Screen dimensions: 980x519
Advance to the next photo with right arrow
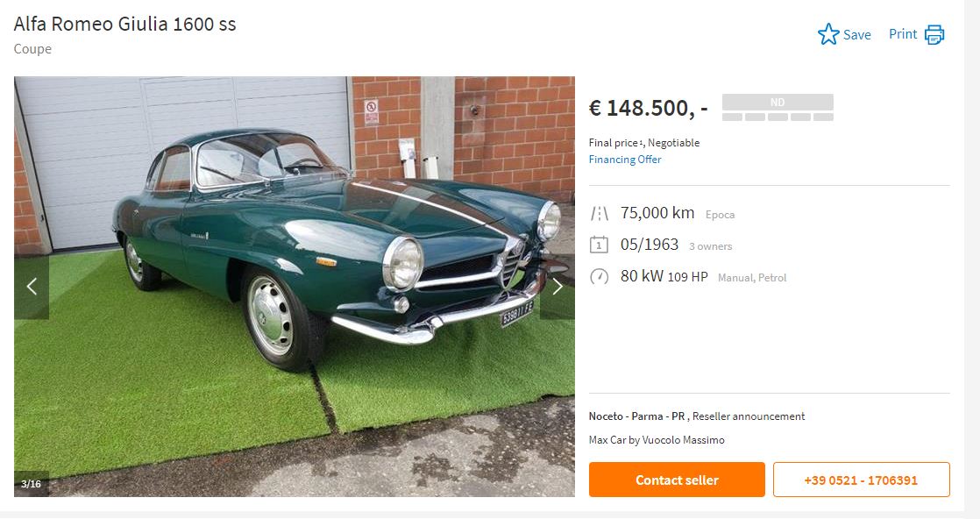pyautogui.click(x=557, y=287)
